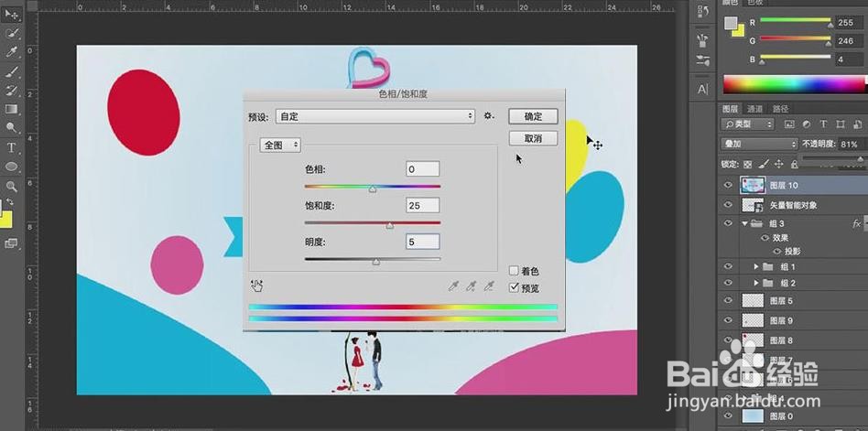Select the Type tool
The height and width of the screenshot is (431, 868).
click(11, 147)
